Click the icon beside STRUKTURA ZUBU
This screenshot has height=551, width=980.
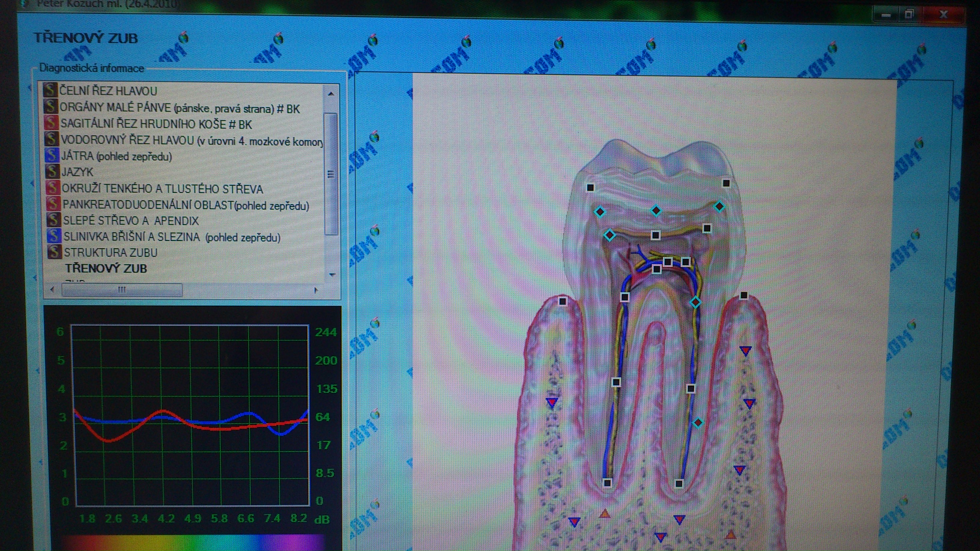coord(54,251)
